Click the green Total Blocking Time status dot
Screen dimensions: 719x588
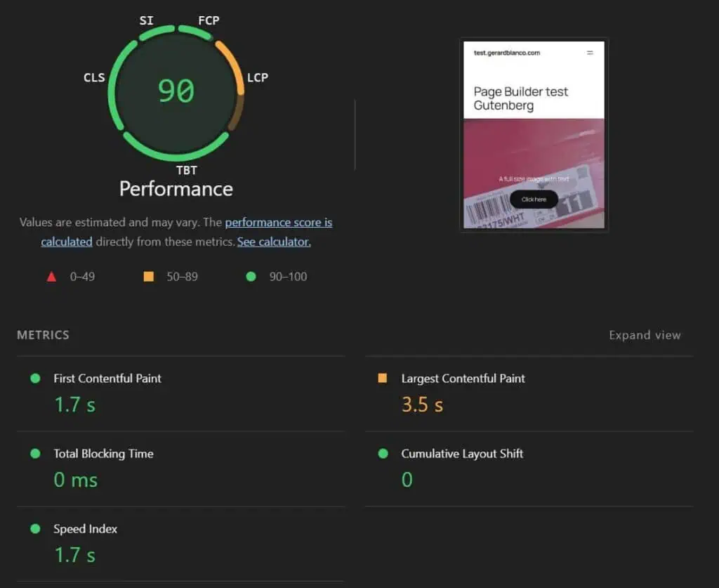pos(35,454)
